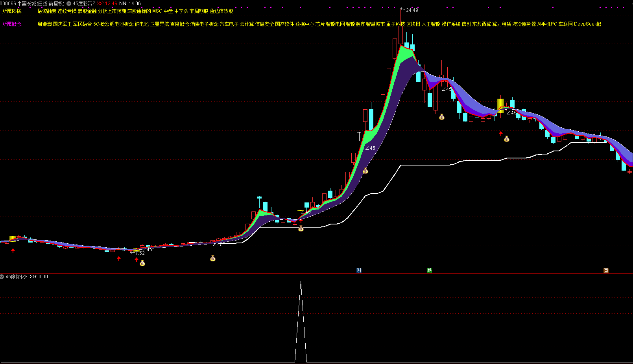Select the 军民融合 concept tag
633x364 pixels.
[82, 24]
